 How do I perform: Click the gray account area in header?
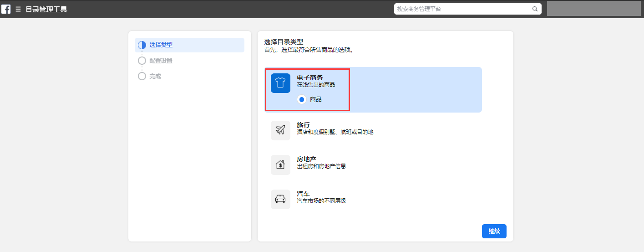594,9
